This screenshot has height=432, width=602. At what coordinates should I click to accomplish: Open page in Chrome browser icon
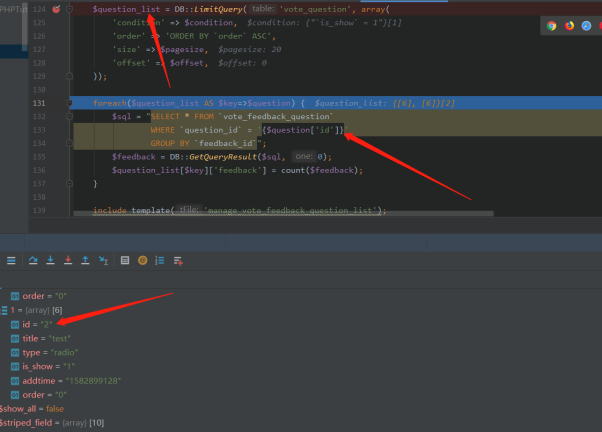[x=552, y=26]
